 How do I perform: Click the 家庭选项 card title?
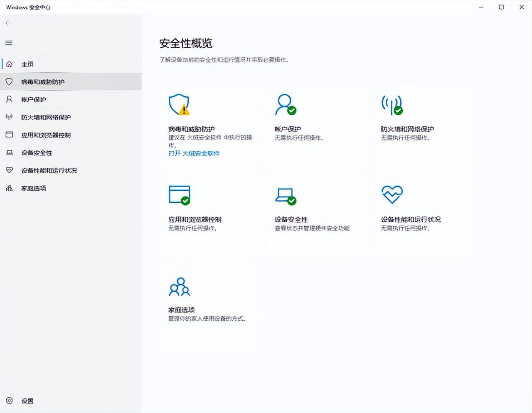182,310
